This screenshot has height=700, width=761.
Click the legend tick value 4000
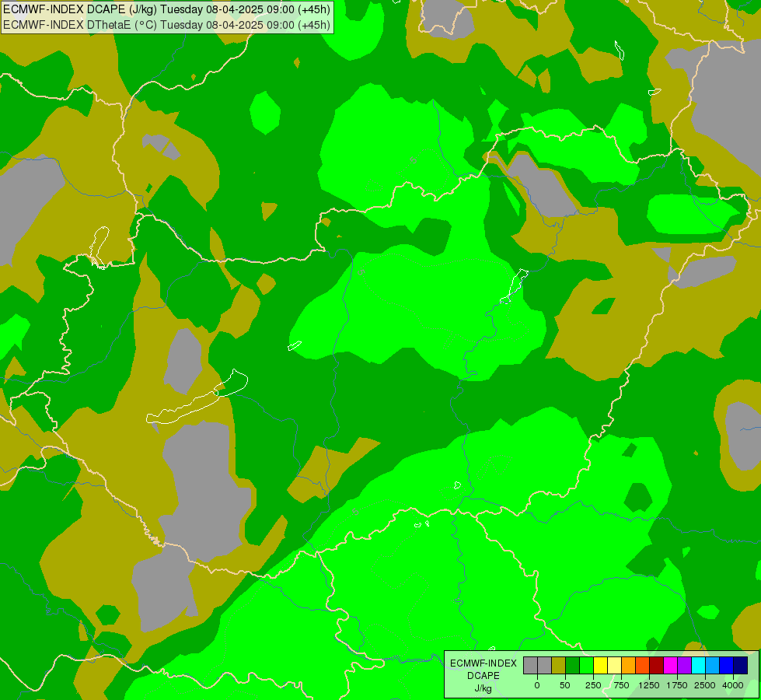point(733,685)
